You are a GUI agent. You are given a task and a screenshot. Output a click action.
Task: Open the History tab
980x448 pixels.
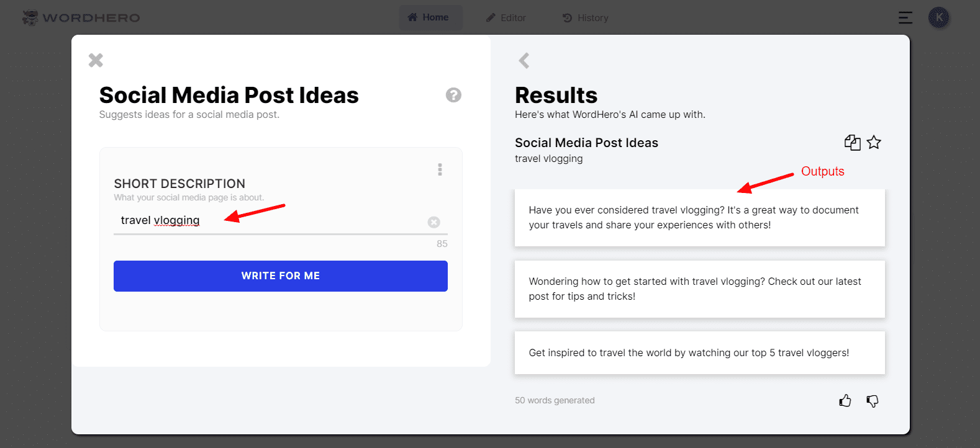[586, 18]
